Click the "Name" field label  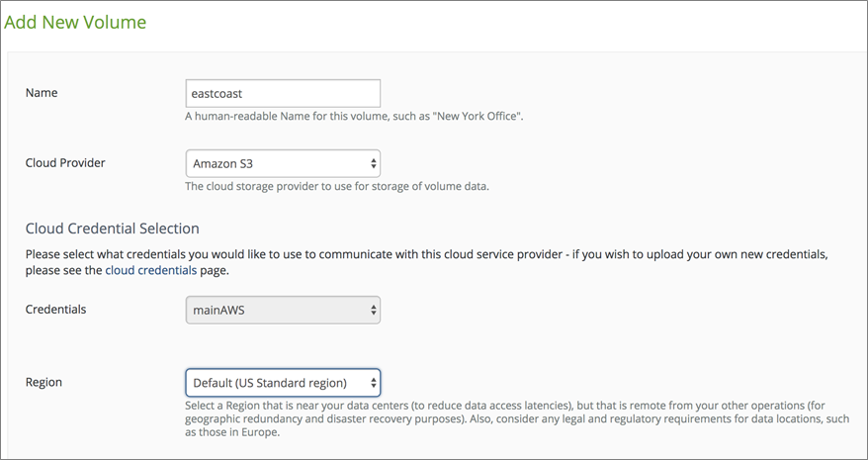tap(42, 93)
